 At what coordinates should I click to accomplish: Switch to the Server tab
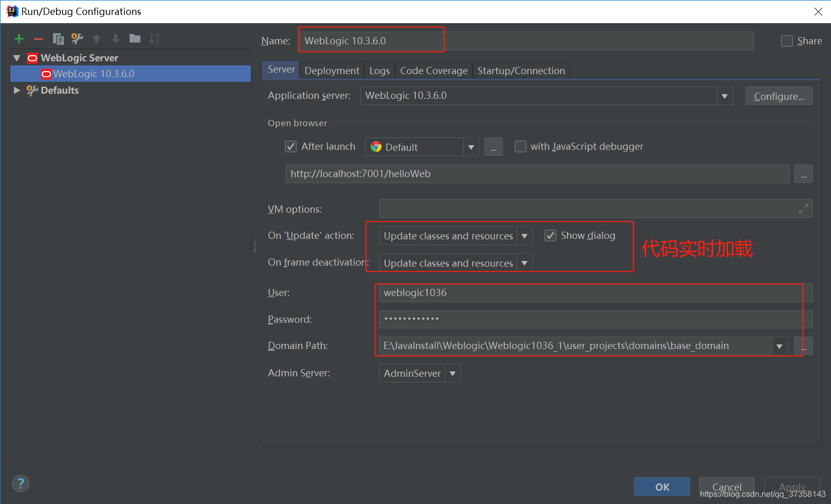tap(281, 69)
